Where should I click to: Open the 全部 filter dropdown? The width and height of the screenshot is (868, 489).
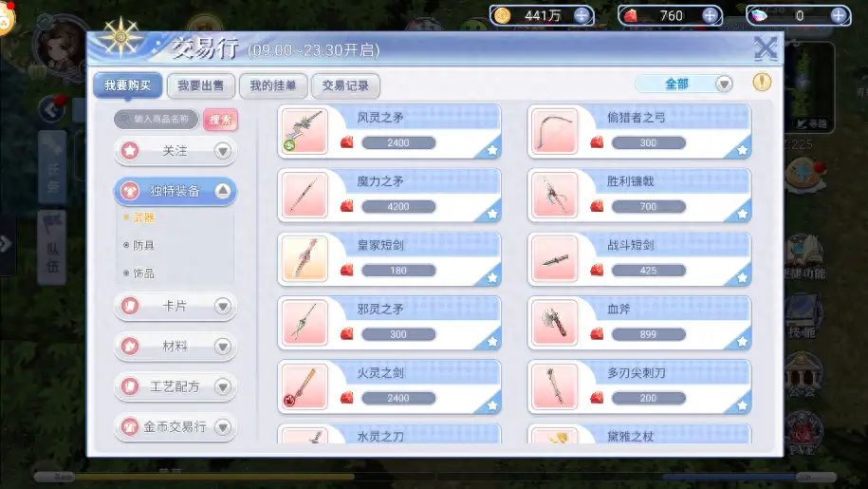tap(685, 85)
